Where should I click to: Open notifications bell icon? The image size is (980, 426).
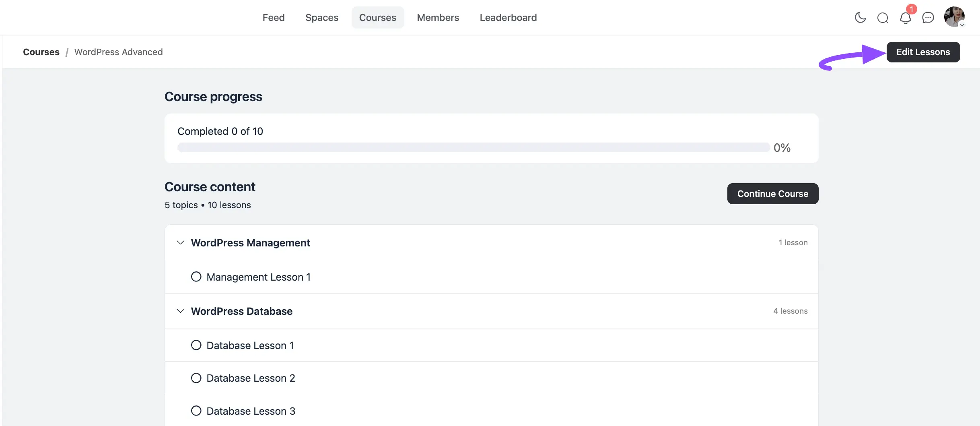pyautogui.click(x=906, y=18)
